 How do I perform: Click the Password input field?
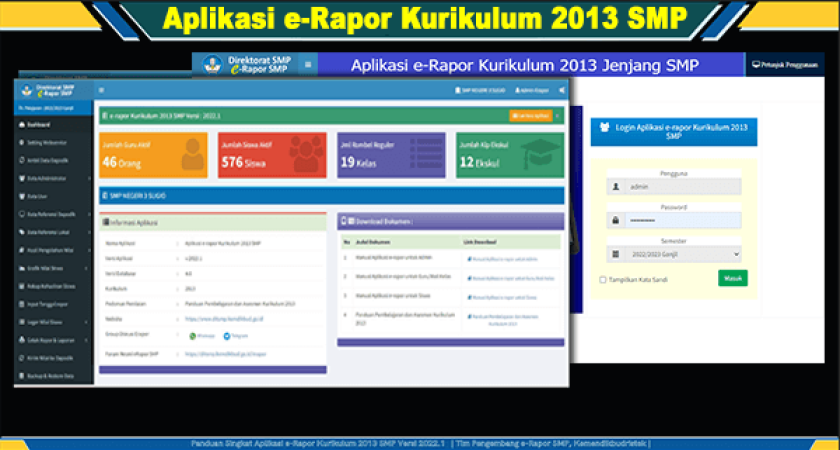point(684,220)
